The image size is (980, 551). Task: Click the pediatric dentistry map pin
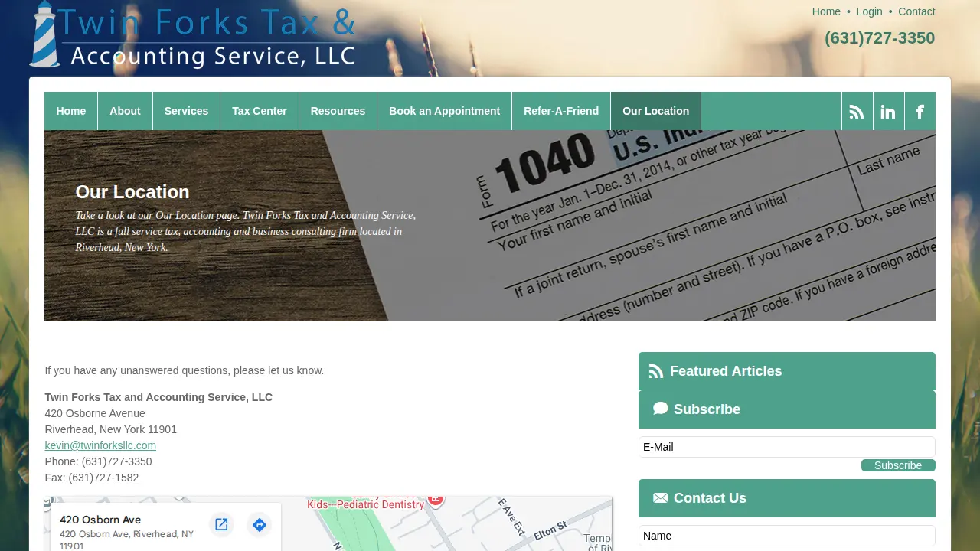point(436,499)
